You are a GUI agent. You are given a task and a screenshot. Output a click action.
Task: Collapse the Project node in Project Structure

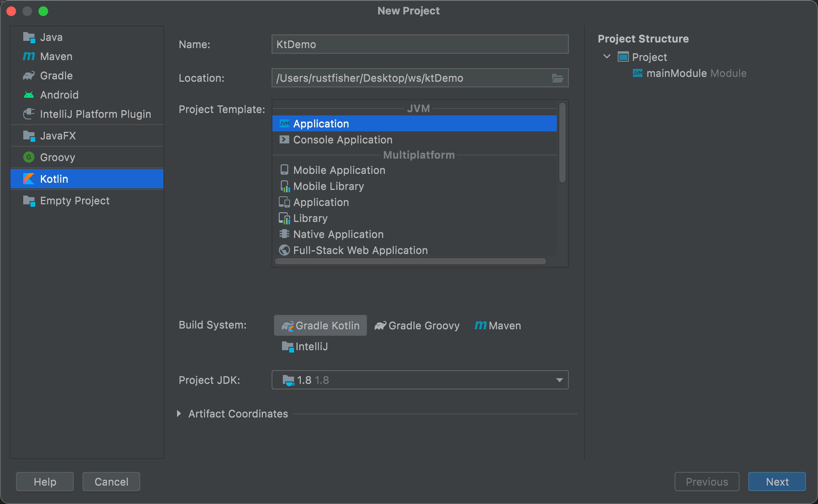pos(607,57)
